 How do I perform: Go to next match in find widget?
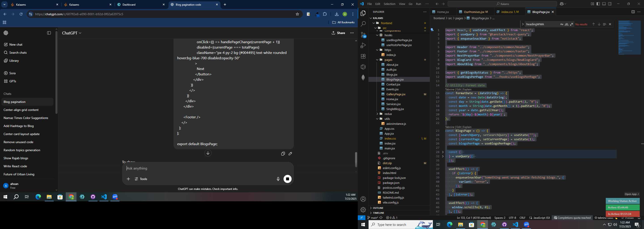pyautogui.click(x=599, y=24)
